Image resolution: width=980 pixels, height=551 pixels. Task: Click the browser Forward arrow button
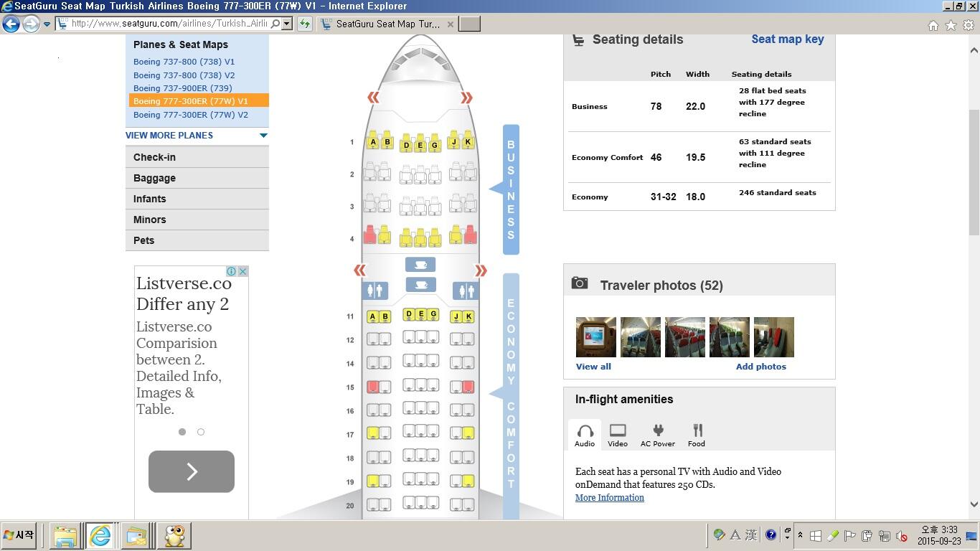pyautogui.click(x=31, y=24)
